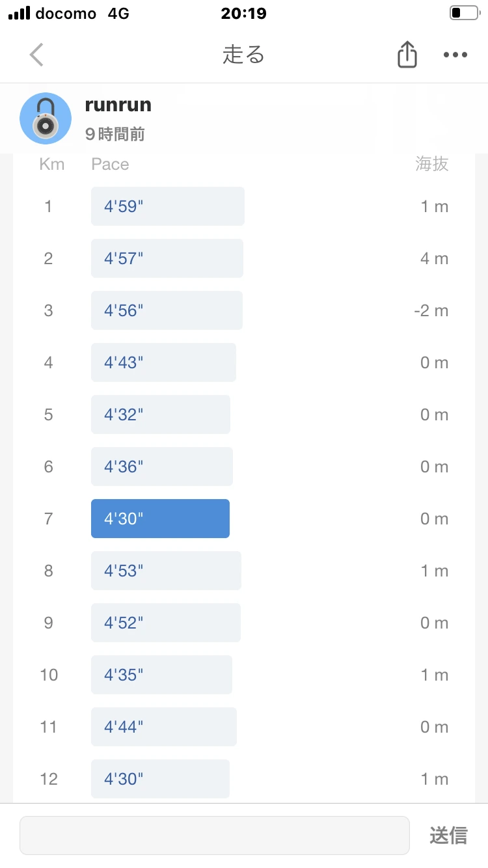Tap the 4'32" pace bar for Km 5
The image size is (488, 868).
point(161,414)
